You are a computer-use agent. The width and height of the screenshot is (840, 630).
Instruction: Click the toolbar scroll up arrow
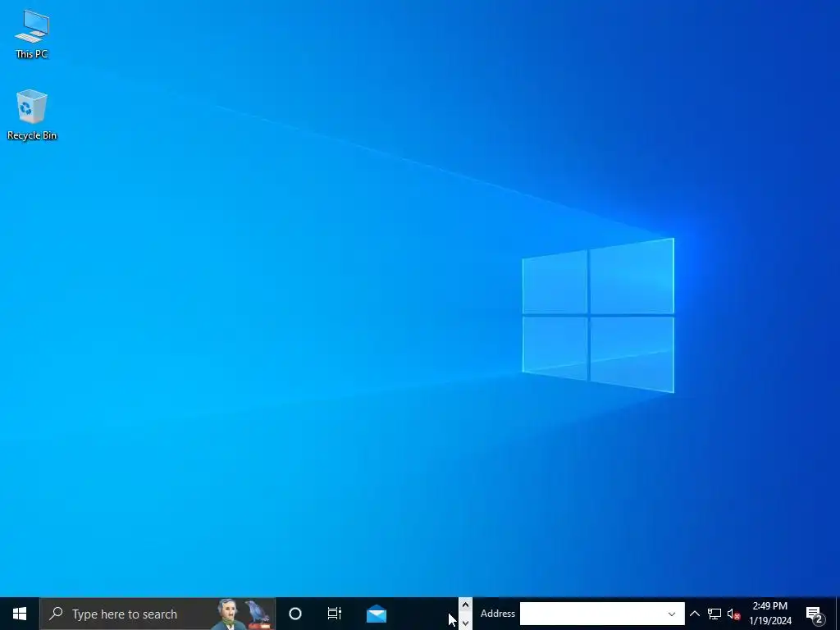(x=465, y=605)
